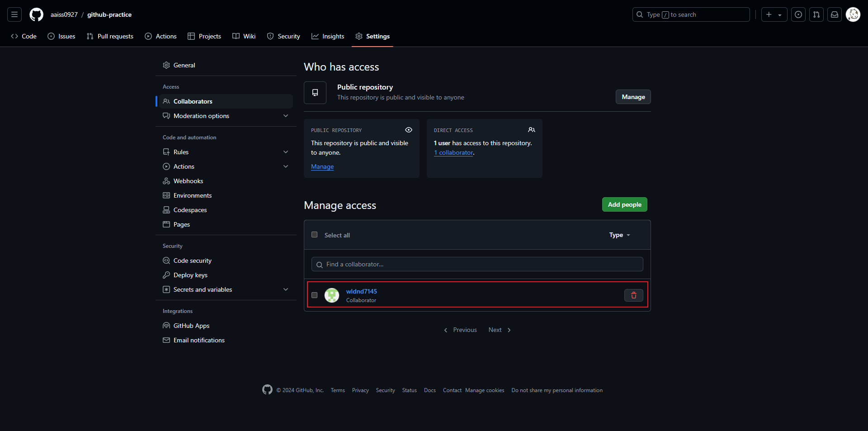Go to GitHub home via Octocat logo
This screenshot has height=431, width=868.
(x=36, y=14)
